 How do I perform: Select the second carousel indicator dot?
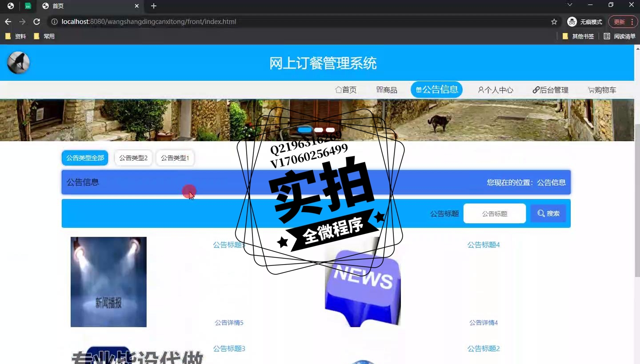tap(319, 130)
